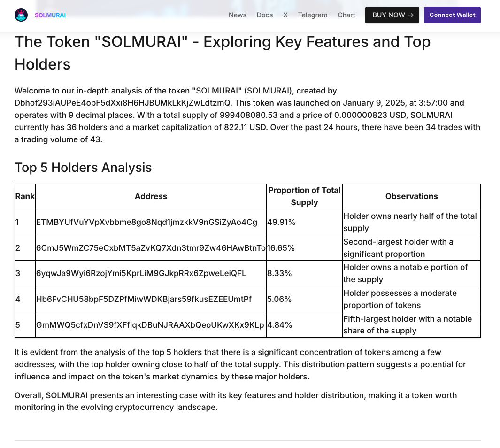The width and height of the screenshot is (500, 448).
Task: Click the Top 5 Holders Analysis heading
Action: tap(83, 168)
